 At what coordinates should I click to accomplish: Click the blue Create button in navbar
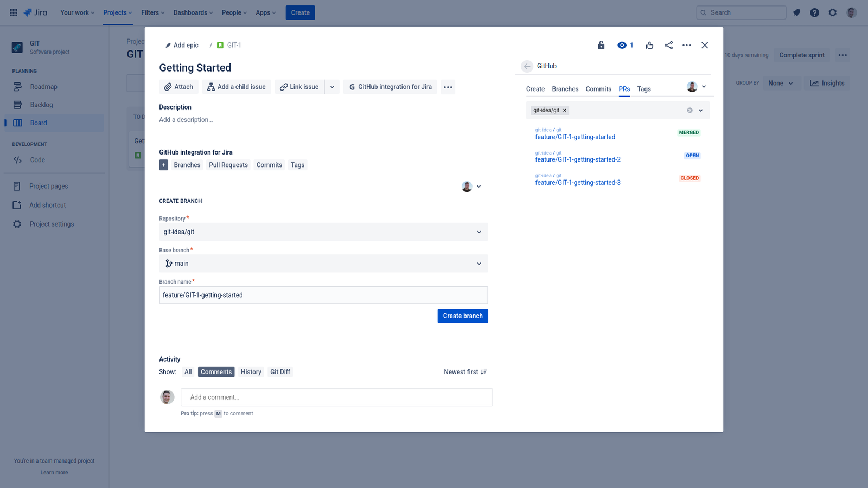[x=300, y=12]
